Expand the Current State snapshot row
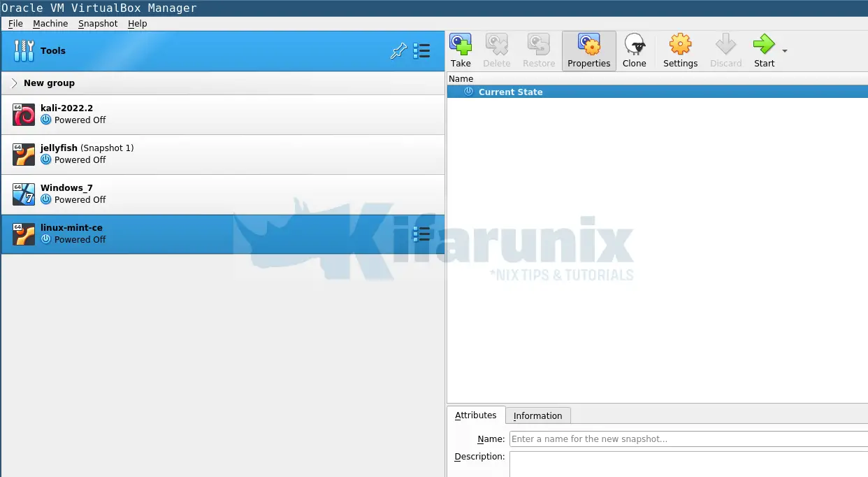The height and width of the screenshot is (477, 868). tap(468, 91)
